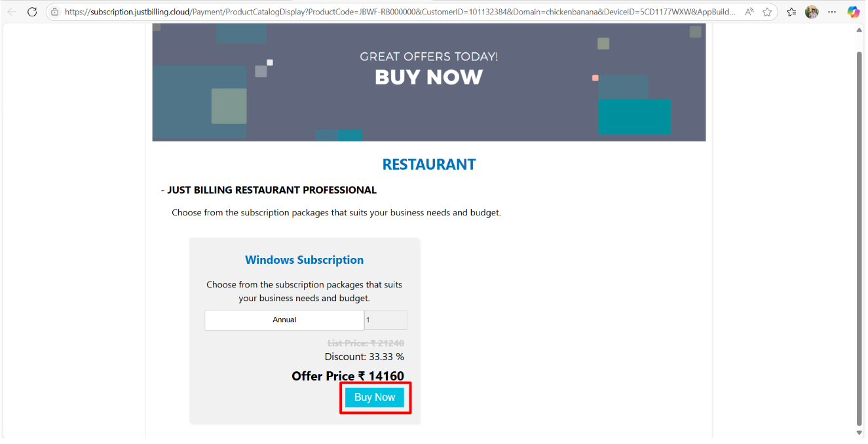The height and width of the screenshot is (444, 868).
Task: View site information via the padlock icon
Action: 55,12
